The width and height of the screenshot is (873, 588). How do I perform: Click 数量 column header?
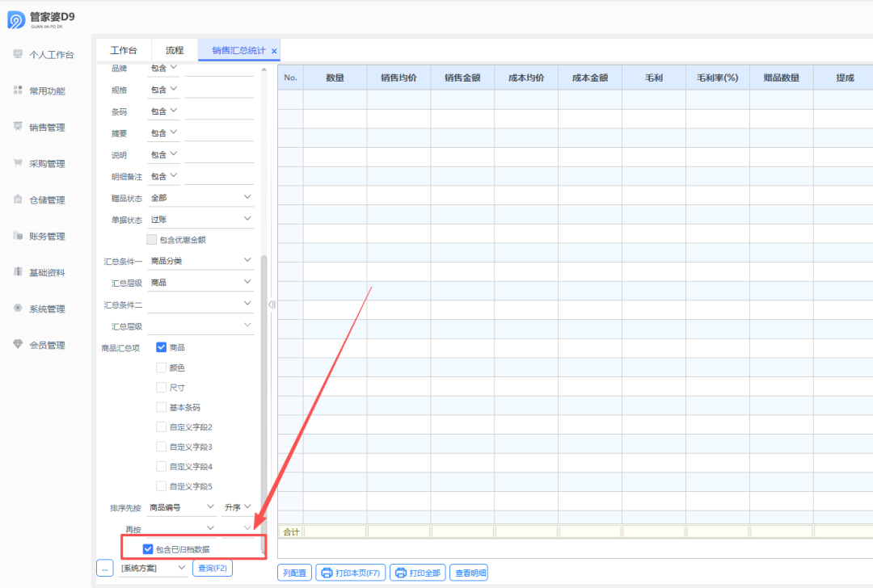(335, 78)
